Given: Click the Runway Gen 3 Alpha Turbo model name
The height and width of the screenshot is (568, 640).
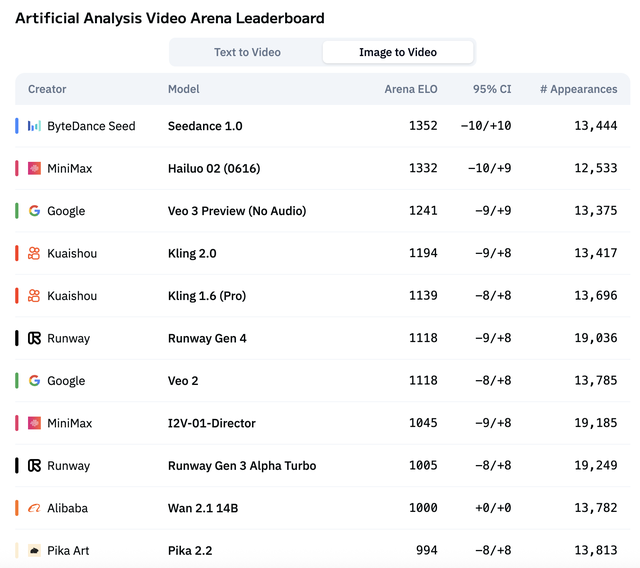Looking at the screenshot, I should tap(242, 466).
